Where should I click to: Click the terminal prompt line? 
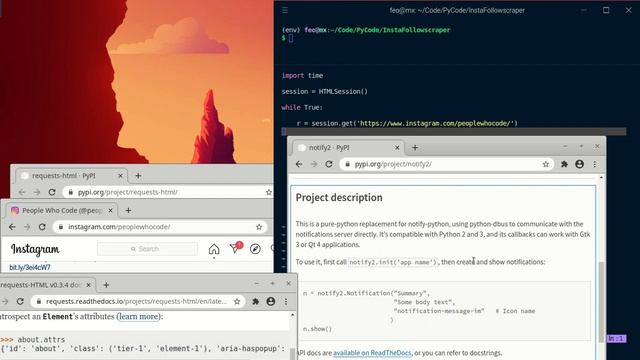(x=287, y=38)
